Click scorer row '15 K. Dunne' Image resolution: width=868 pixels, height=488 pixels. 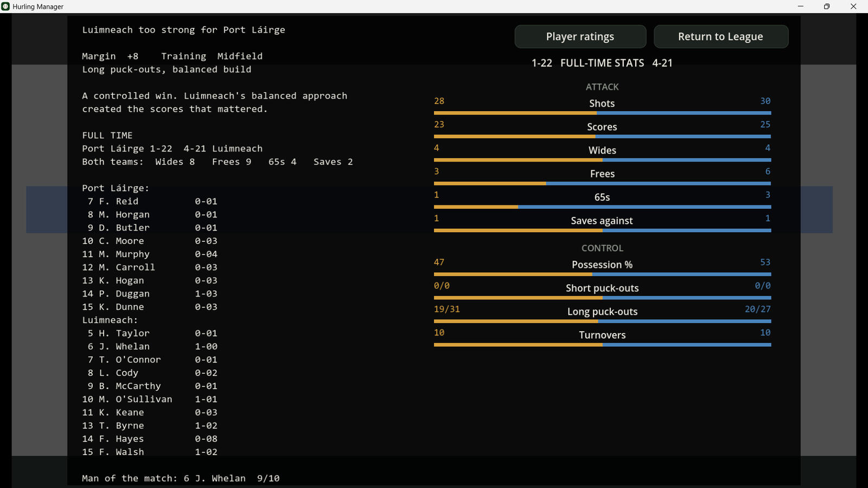[x=150, y=307]
